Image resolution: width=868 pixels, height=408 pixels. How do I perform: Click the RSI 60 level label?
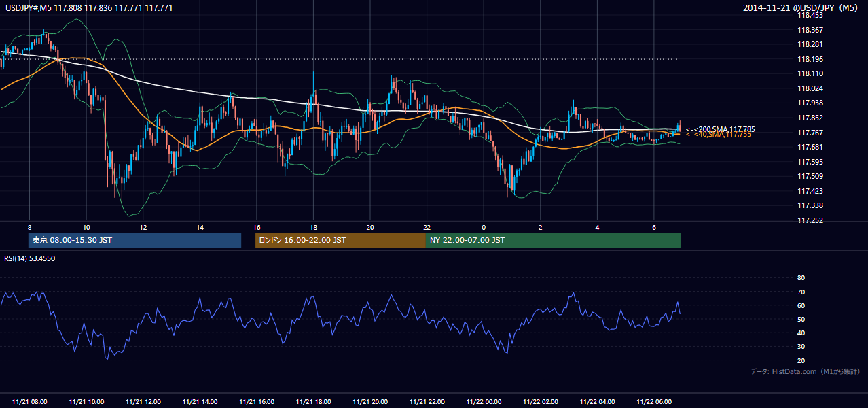pyautogui.click(x=801, y=305)
